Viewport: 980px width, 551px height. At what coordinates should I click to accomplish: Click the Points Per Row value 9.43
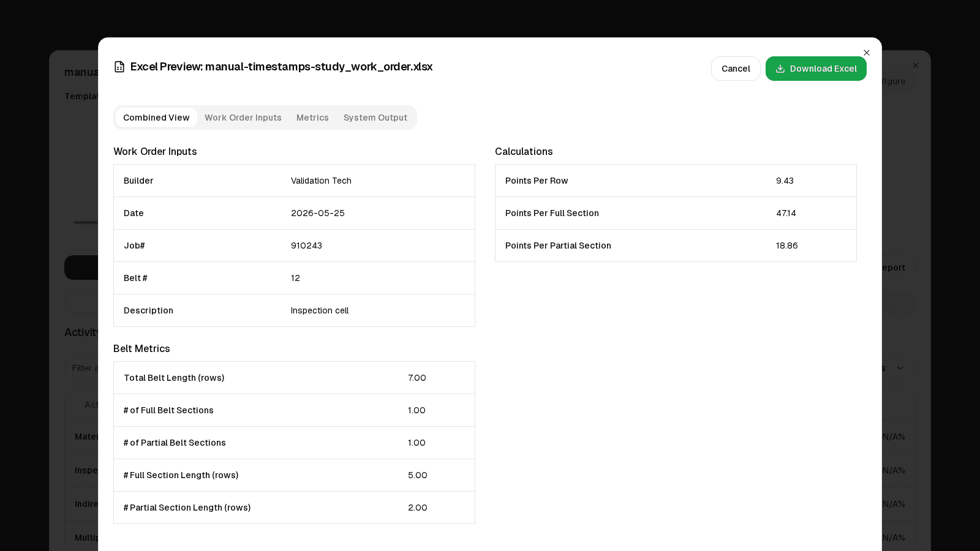785,181
